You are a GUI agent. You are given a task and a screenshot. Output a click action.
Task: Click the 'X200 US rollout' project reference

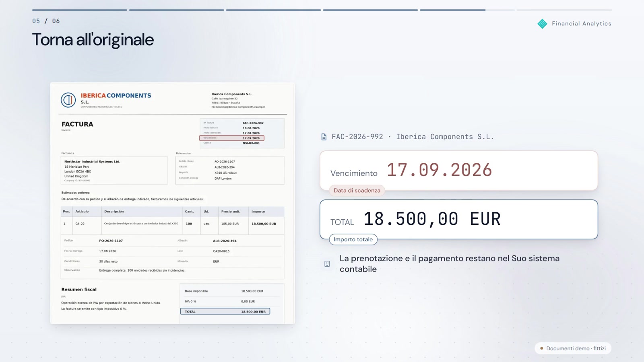tap(225, 173)
